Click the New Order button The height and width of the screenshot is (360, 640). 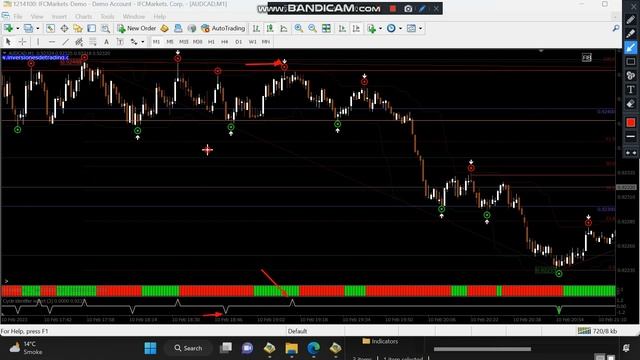click(137, 28)
